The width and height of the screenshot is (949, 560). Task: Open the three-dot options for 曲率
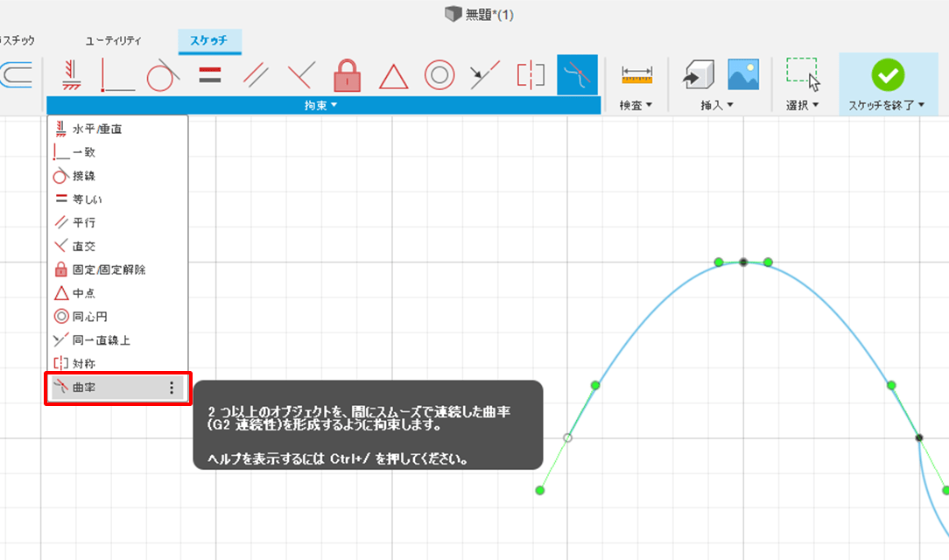[172, 388]
